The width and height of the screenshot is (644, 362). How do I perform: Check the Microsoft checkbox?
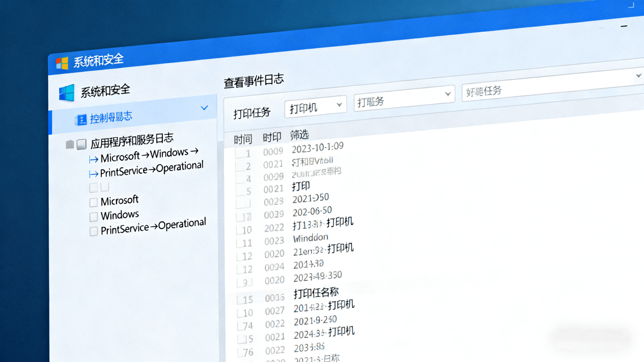pos(93,202)
